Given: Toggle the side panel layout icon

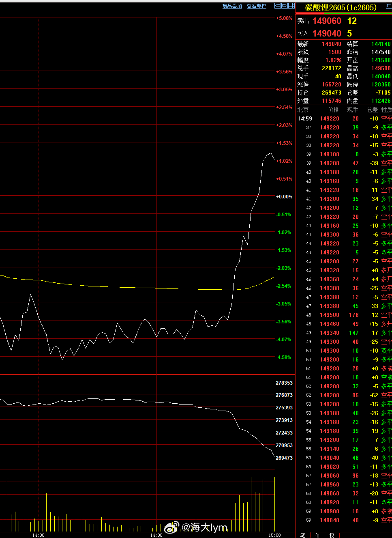Looking at the screenshot, I should (x=291, y=6).
